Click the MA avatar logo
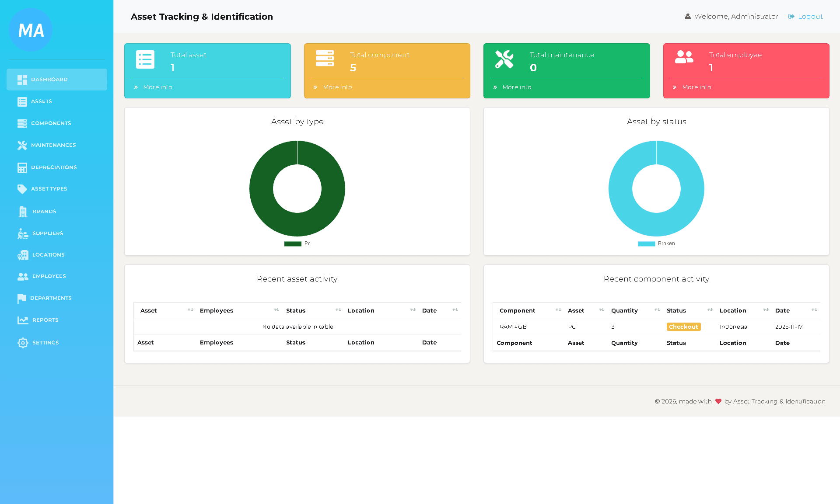The image size is (840, 504). (30, 30)
